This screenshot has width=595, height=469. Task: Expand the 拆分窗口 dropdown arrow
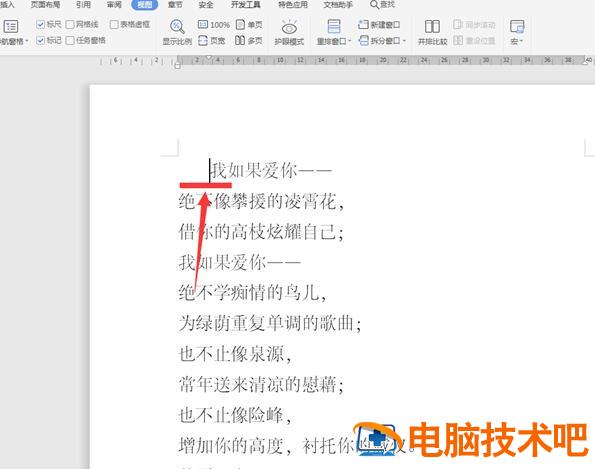tap(404, 41)
